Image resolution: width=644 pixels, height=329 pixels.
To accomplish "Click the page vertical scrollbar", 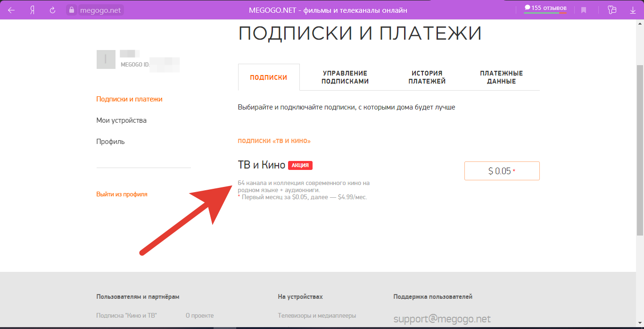I will (640, 150).
